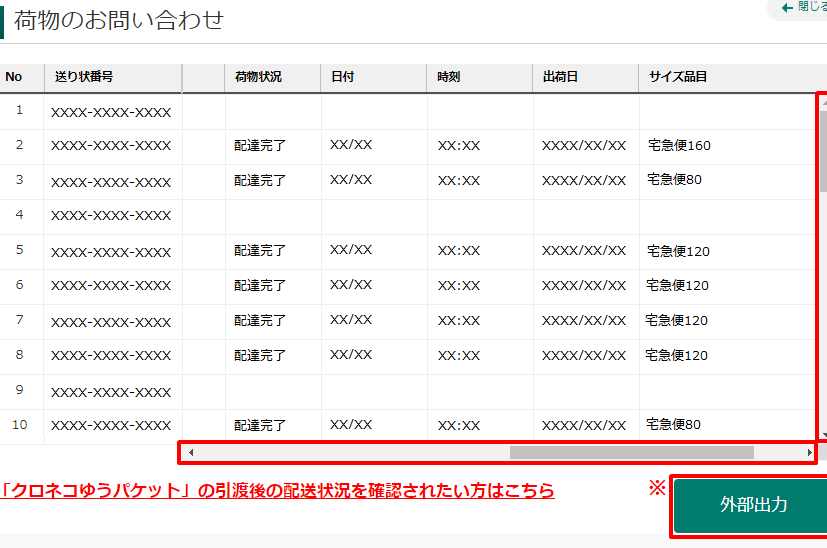Click the 宅急便80 cell in row 10
Image resolution: width=827 pixels, height=548 pixels.
click(674, 425)
